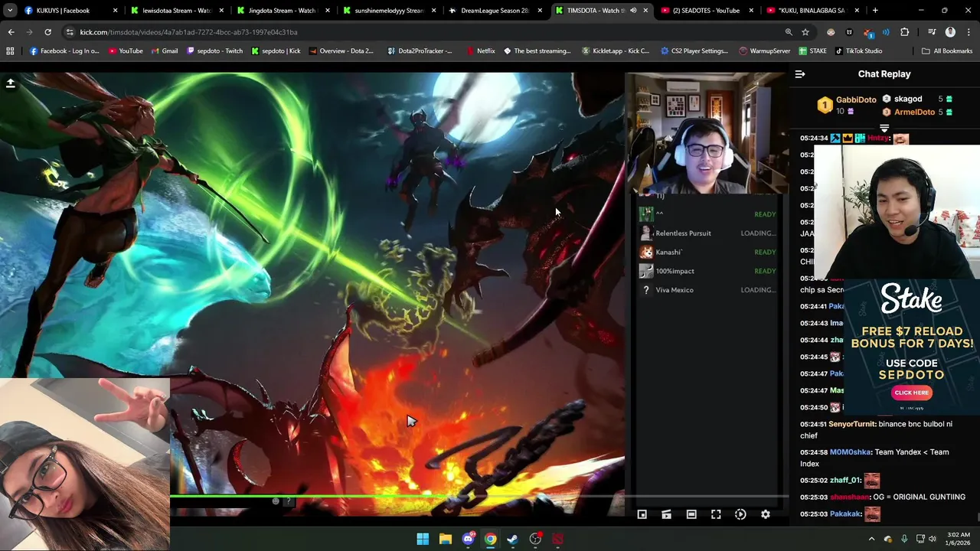This screenshot has height=551, width=980.
Task: Collapse the Chat Replay panel icon
Action: (800, 74)
